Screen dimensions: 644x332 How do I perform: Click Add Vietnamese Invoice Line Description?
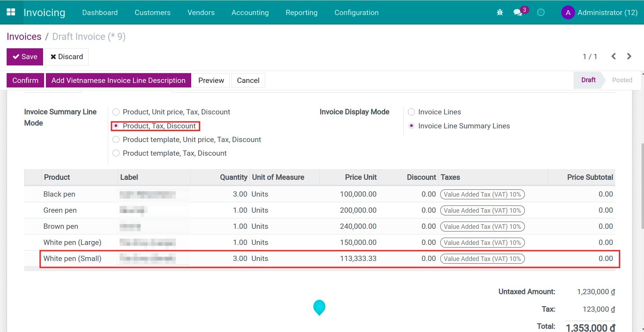118,80
